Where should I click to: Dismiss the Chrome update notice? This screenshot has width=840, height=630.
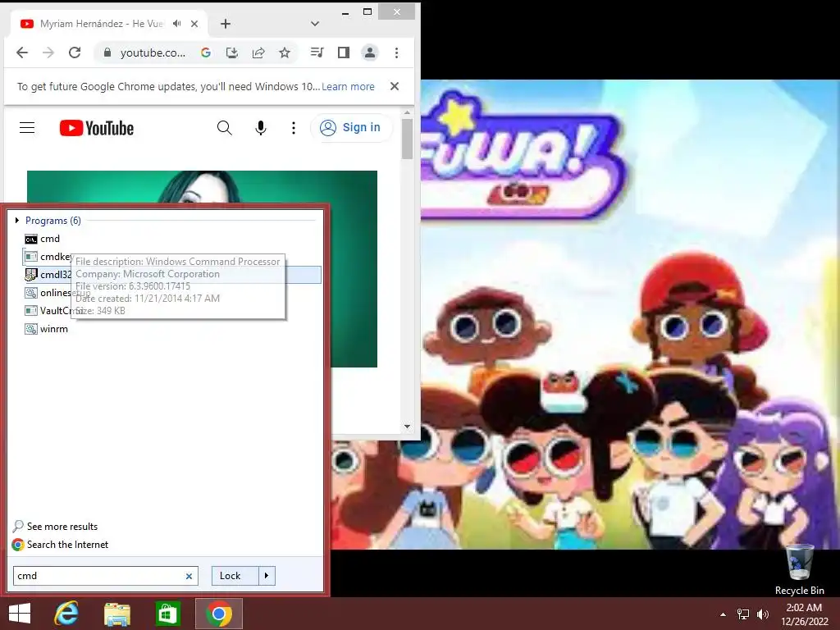coord(395,86)
